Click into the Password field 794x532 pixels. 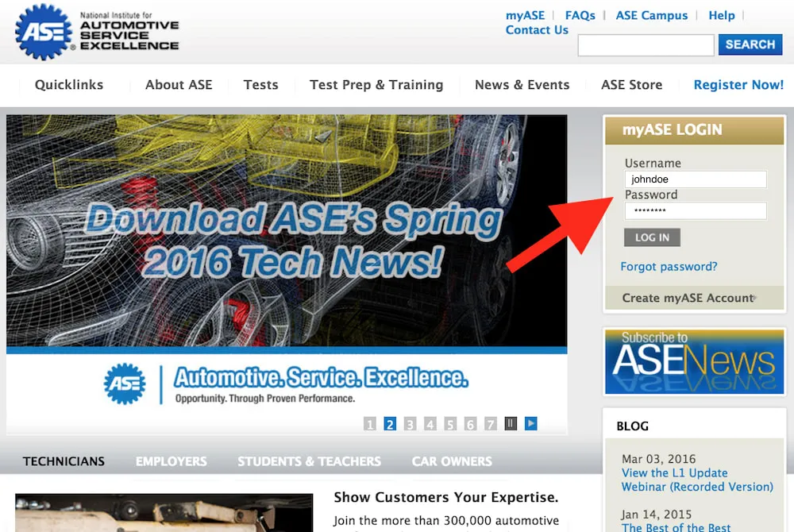pyautogui.click(x=696, y=210)
